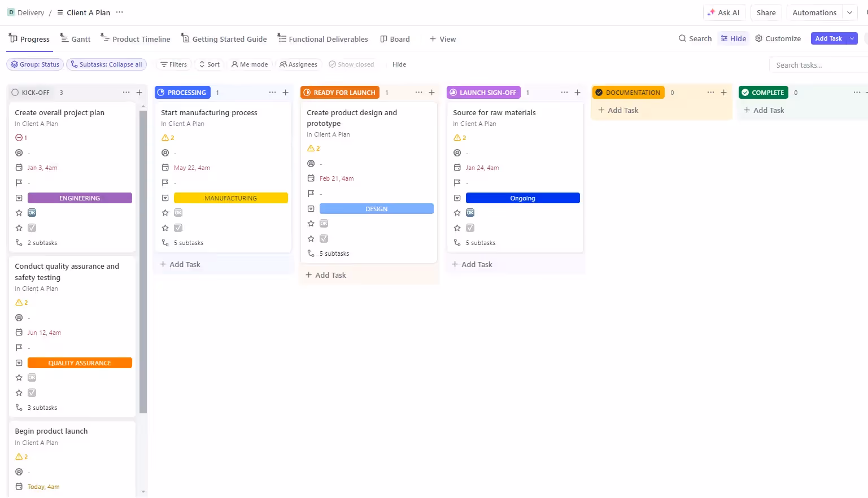Toggle the Hide view options button

tap(733, 38)
